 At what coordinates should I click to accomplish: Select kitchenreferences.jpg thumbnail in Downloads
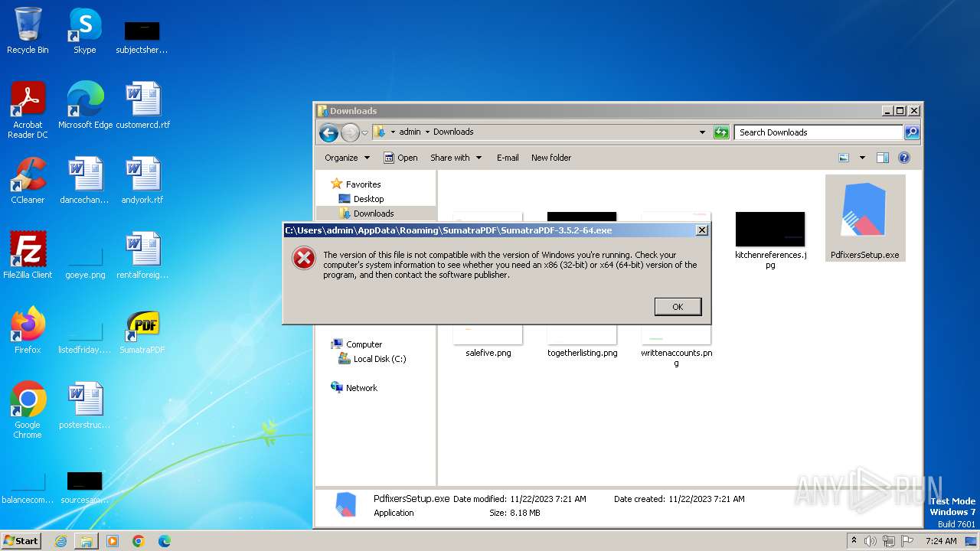point(770,241)
